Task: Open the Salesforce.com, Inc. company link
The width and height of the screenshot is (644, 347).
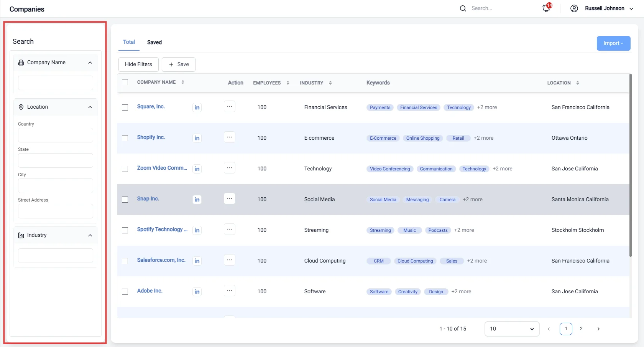Action: pos(161,260)
